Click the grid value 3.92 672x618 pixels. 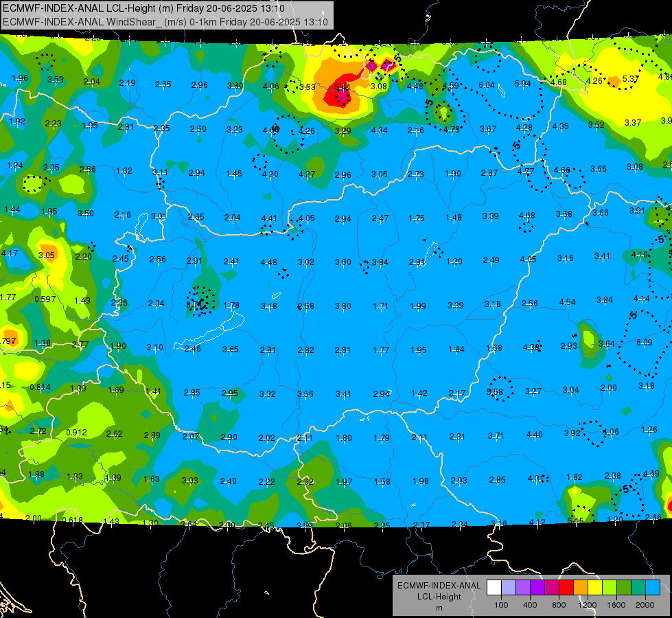[x=572, y=433]
